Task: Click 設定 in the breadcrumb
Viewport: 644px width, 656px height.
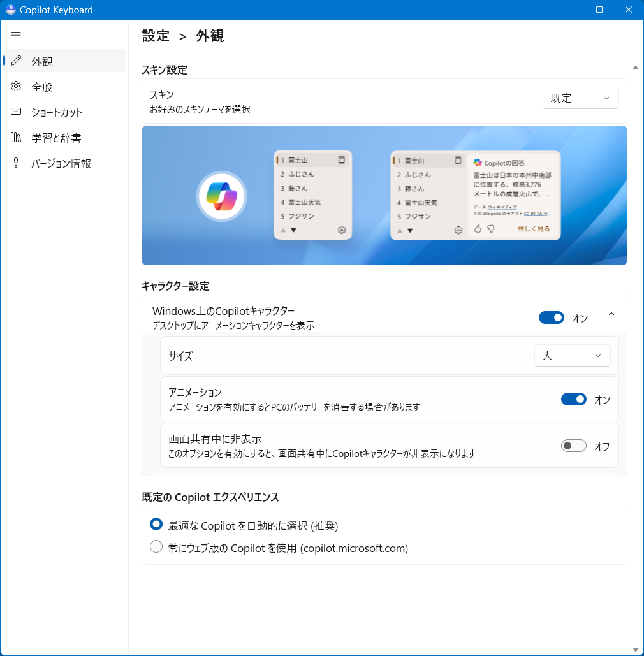Action: point(155,36)
